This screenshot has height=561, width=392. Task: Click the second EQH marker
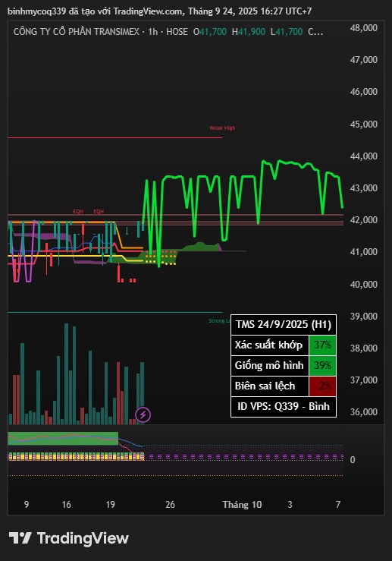coord(99,212)
